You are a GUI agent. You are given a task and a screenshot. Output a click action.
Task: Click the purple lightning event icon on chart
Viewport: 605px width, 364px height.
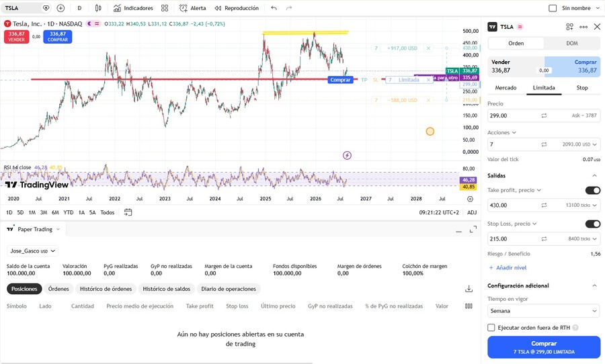tap(348, 155)
